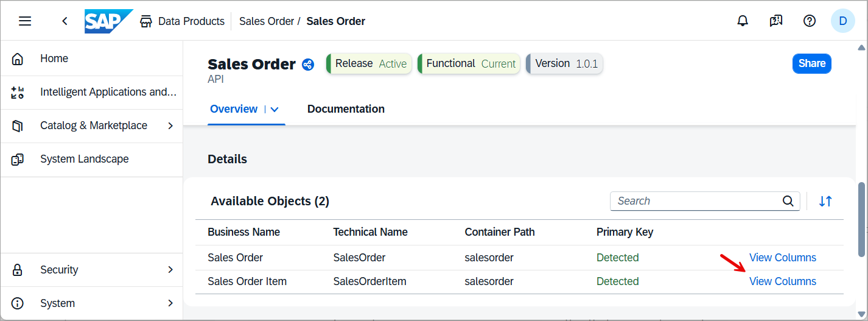Click the Available Objects (2) heading
This screenshot has height=321, width=868.
point(270,201)
